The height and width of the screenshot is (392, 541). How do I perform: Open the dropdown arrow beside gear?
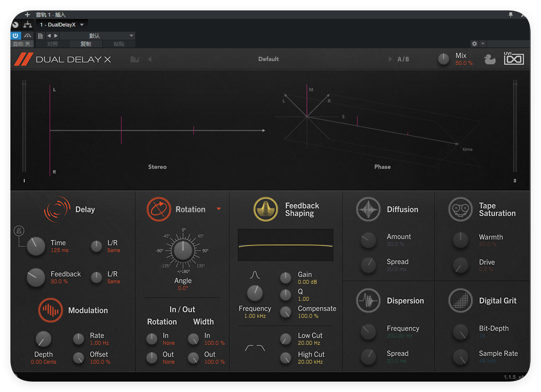(x=483, y=44)
